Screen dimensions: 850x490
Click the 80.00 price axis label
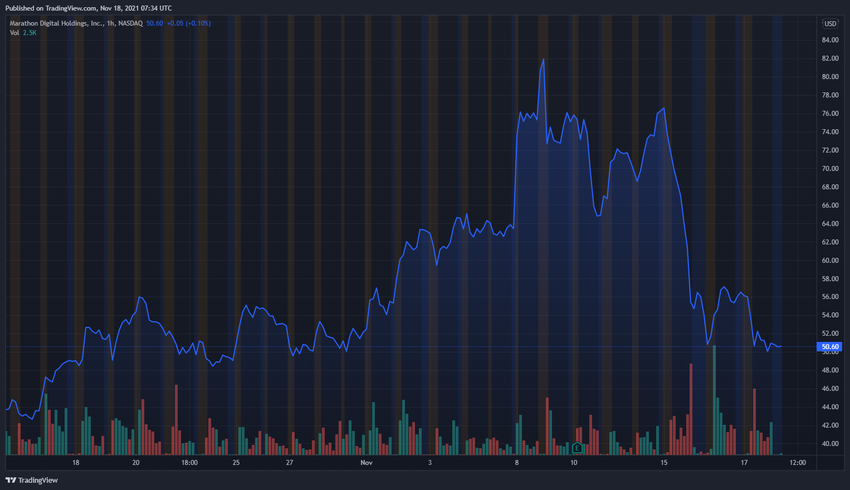pos(830,77)
